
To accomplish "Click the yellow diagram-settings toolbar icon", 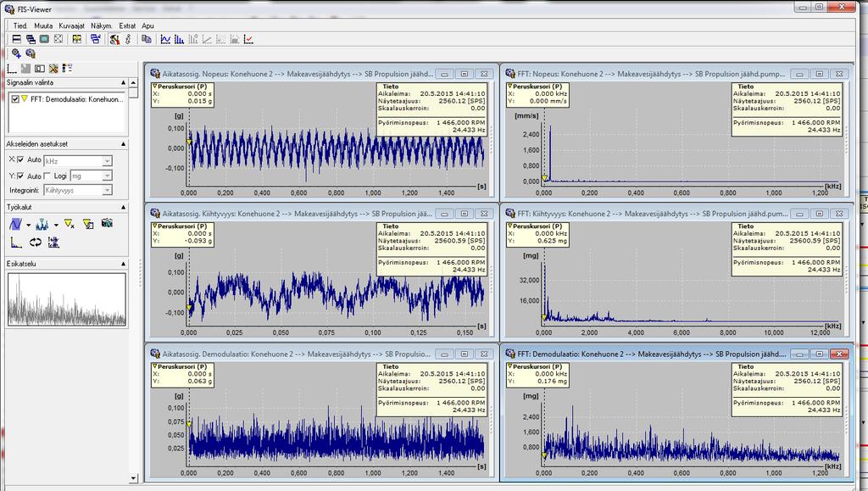I will 77,39.
